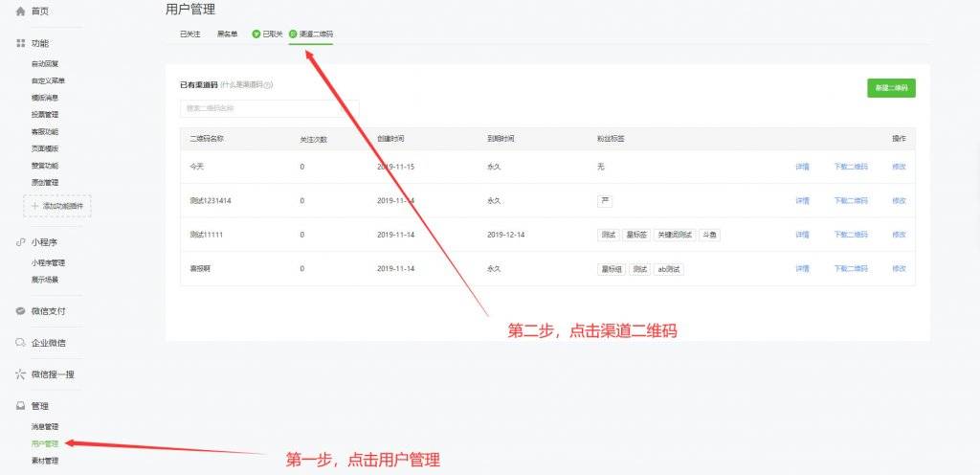Click the 微信搜一搜 star icon
Image resolution: width=980 pixels, height=475 pixels.
point(20,374)
